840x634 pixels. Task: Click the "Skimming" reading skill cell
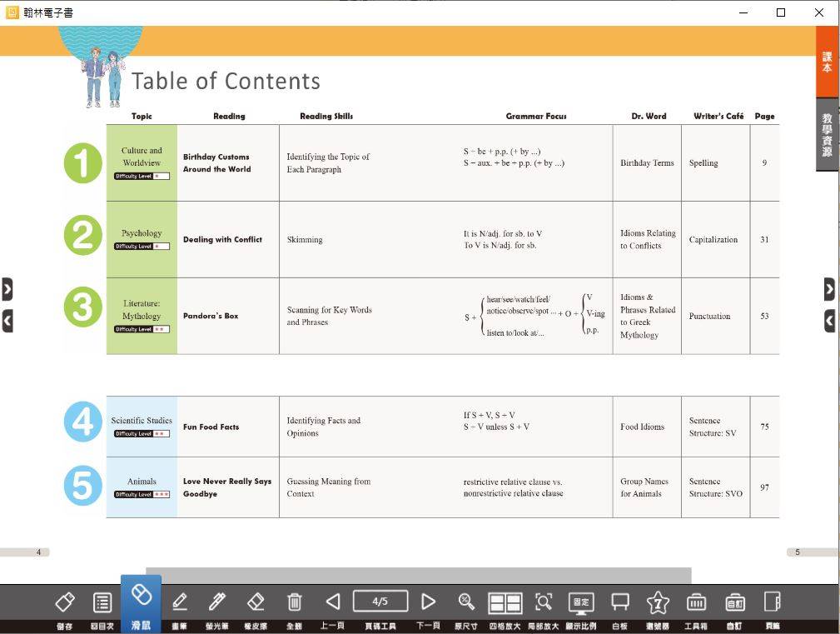305,240
